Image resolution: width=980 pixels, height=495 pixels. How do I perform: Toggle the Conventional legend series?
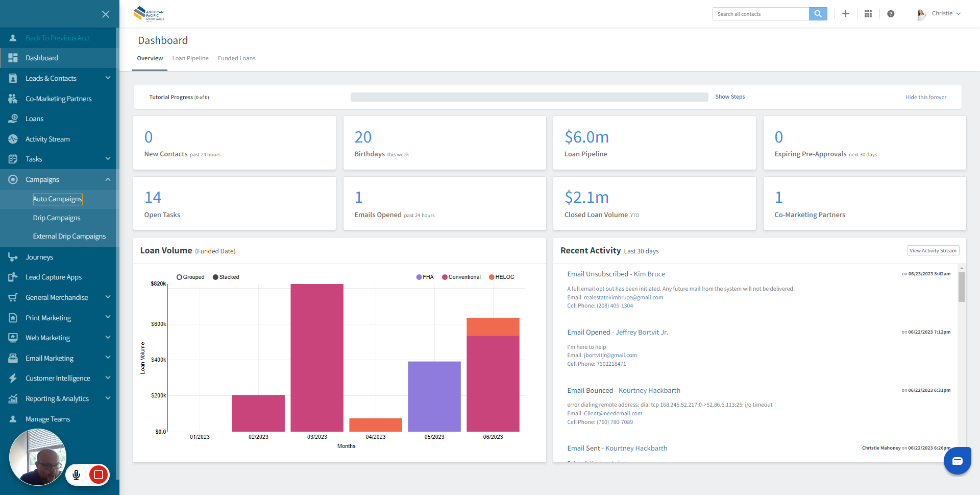click(461, 277)
